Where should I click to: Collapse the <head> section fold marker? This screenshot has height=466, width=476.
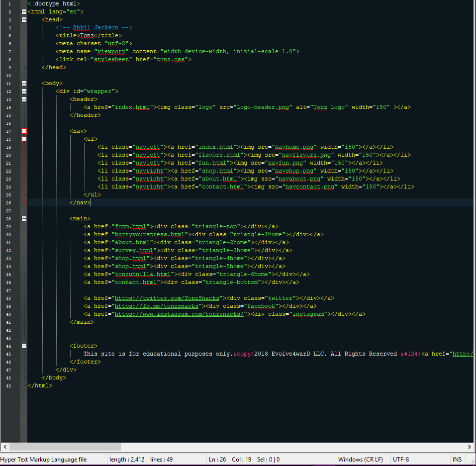pos(24,19)
